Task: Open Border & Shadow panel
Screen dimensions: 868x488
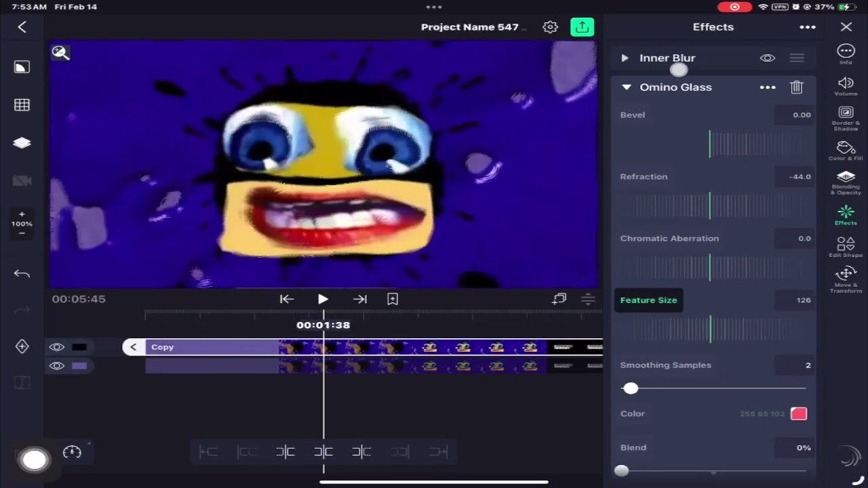Action: tap(846, 119)
